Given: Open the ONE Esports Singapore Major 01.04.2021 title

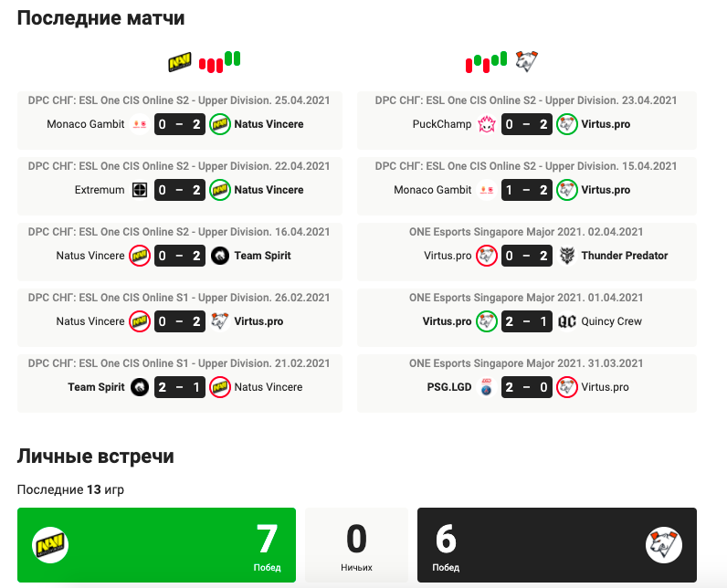Looking at the screenshot, I should click(x=526, y=298).
